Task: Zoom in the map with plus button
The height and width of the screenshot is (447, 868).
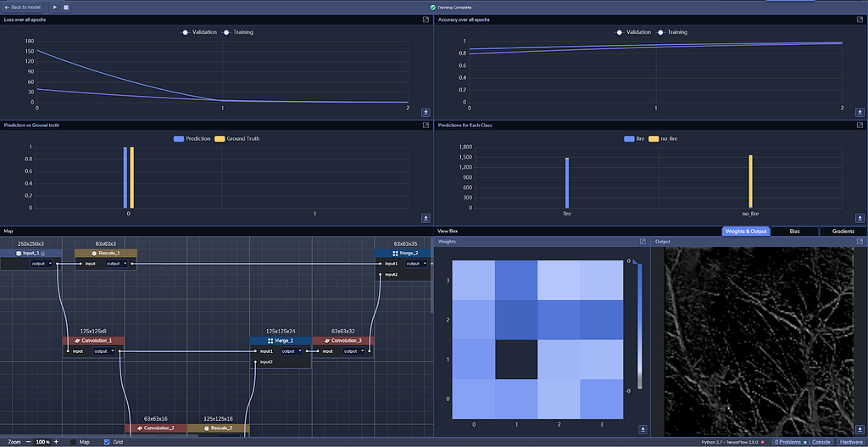Action: click(x=57, y=442)
